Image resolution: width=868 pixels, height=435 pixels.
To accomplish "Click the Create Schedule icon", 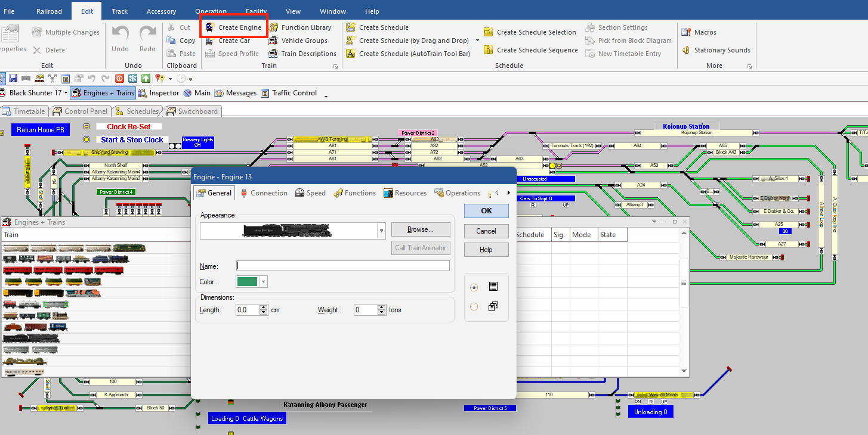I will [x=350, y=27].
